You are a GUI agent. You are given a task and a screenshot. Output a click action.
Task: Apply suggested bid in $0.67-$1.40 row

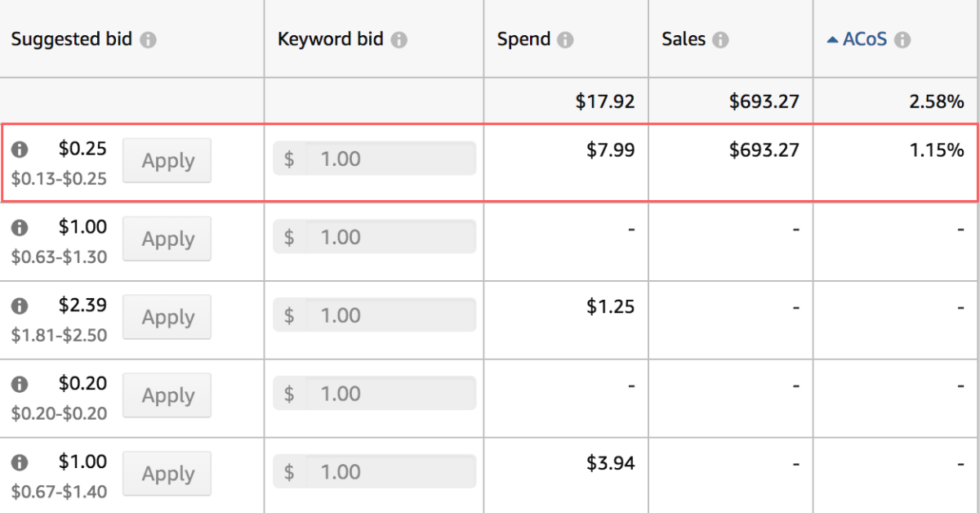[167, 474]
